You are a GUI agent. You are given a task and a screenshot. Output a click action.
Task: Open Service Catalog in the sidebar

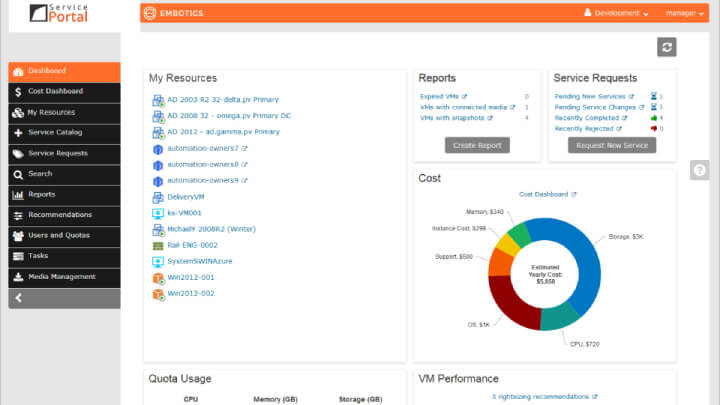64,133
